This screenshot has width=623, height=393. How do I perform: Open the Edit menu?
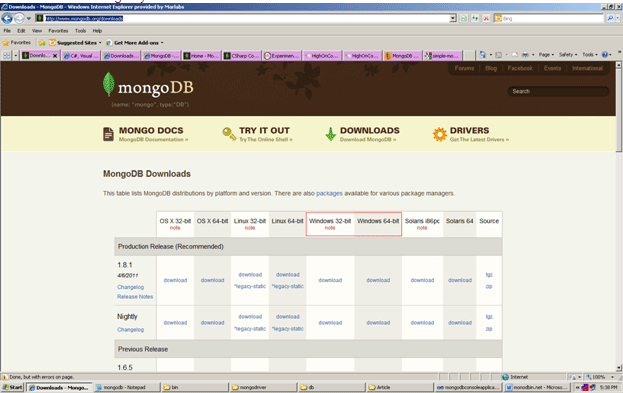(21, 31)
